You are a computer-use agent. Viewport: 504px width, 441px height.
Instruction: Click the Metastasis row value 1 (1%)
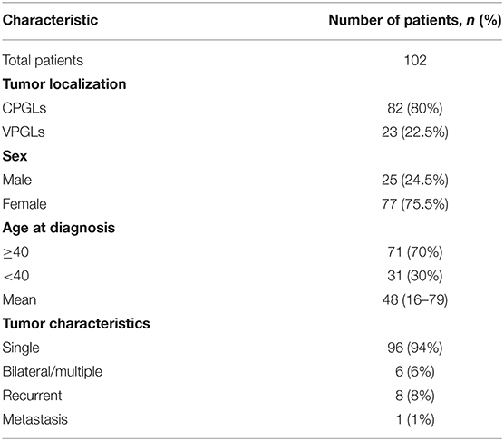415,419
